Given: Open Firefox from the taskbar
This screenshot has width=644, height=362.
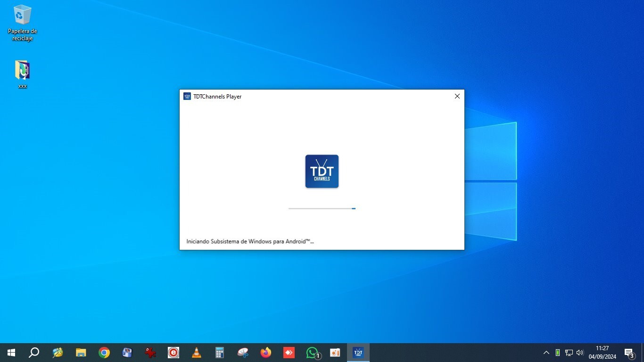Looking at the screenshot, I should click(x=265, y=352).
